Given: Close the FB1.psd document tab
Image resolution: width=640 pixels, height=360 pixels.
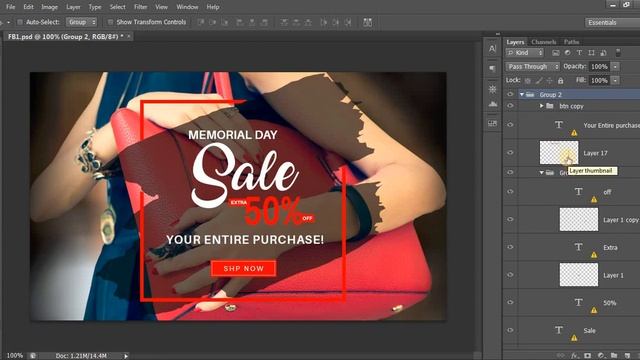Looking at the screenshot, I should coord(129,36).
